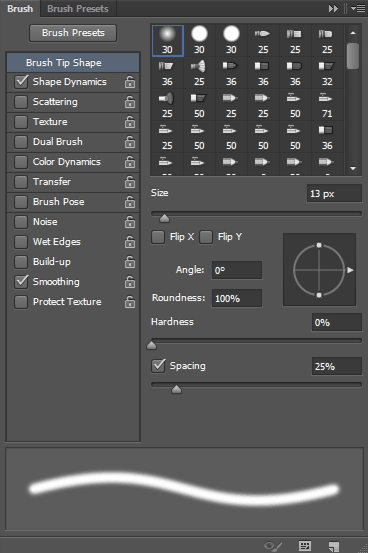Turn on the Noise checkbox
Viewport: 368px width, 553px height.
click(x=21, y=222)
